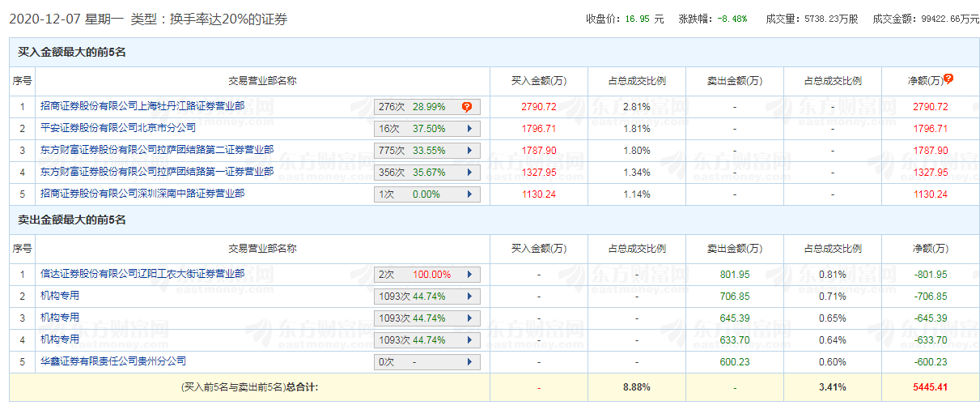Click the 买入金额(万) column header in buy table
The image size is (980, 414).
tap(539, 81)
